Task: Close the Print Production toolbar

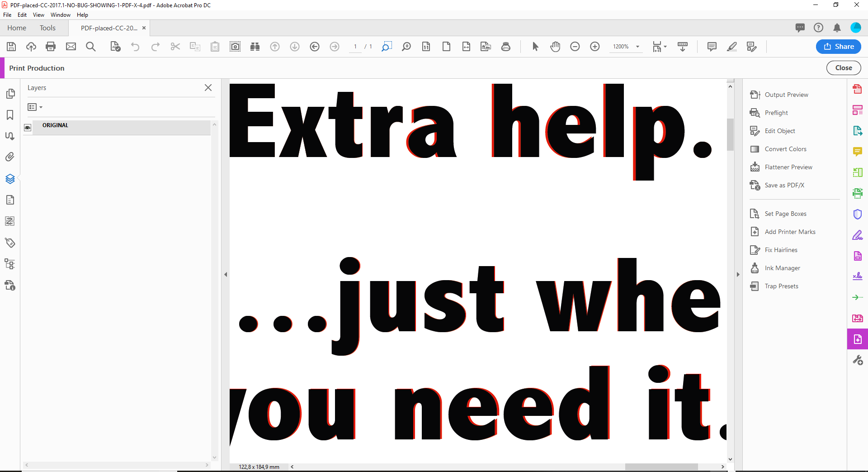Action: 844,68
